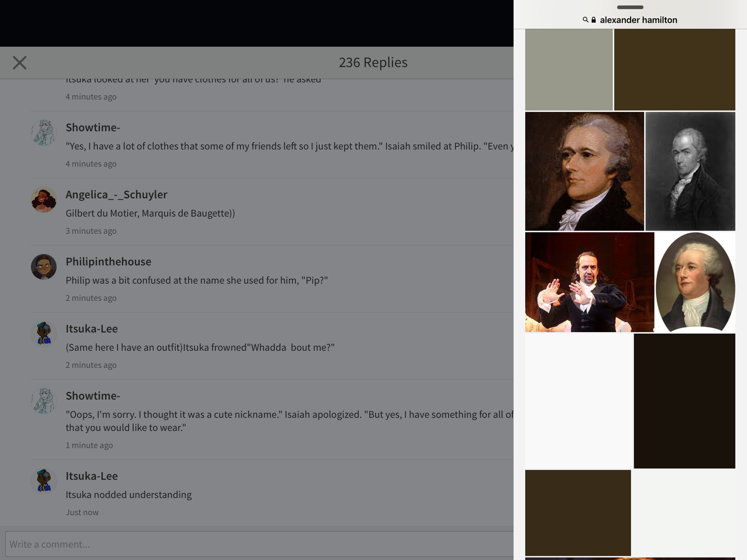Image resolution: width=747 pixels, height=560 pixels.
Task: Open username Itsuka-Lee above 'Whadda bout me'
Action: pyautogui.click(x=92, y=329)
